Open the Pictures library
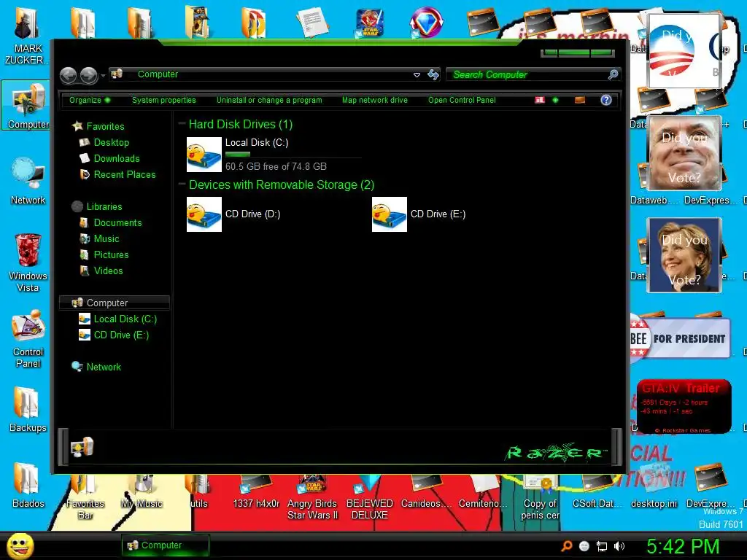Image resolution: width=747 pixels, height=560 pixels. (111, 254)
